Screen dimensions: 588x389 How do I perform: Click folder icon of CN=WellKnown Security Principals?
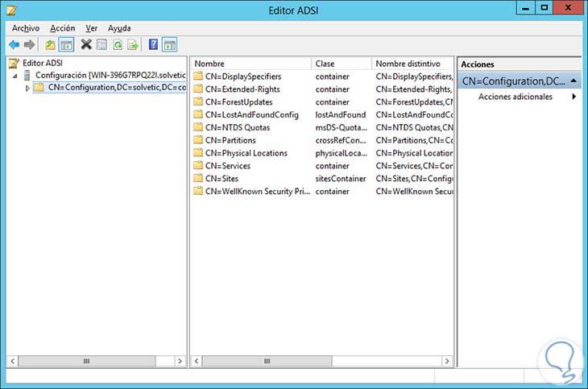(x=198, y=191)
